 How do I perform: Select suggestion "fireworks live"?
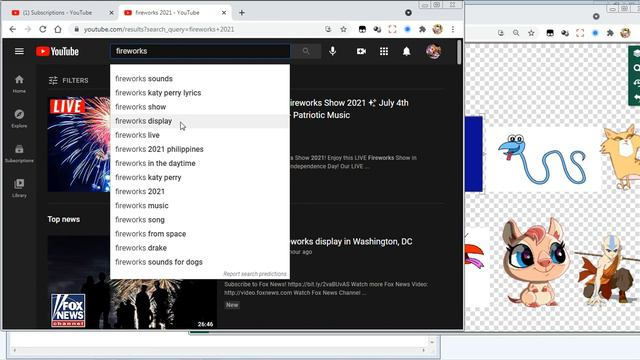(200, 135)
